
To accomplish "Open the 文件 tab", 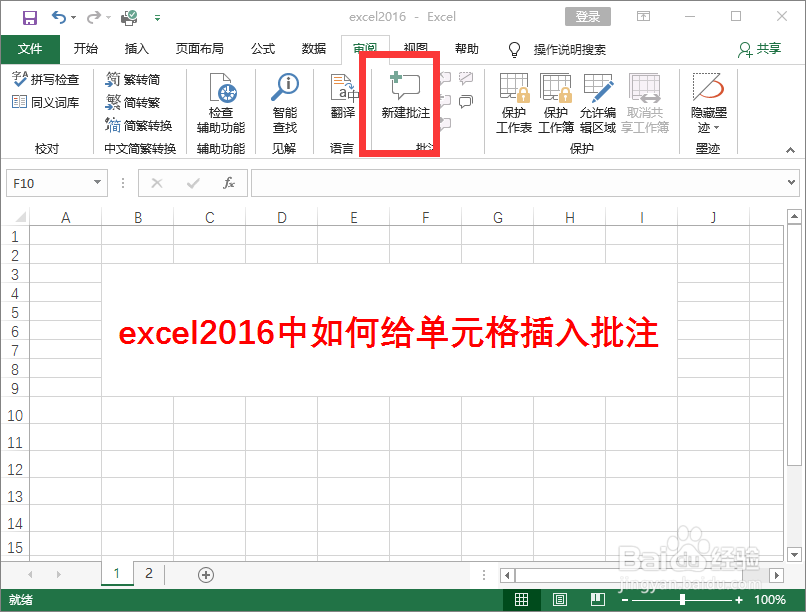I will point(30,49).
